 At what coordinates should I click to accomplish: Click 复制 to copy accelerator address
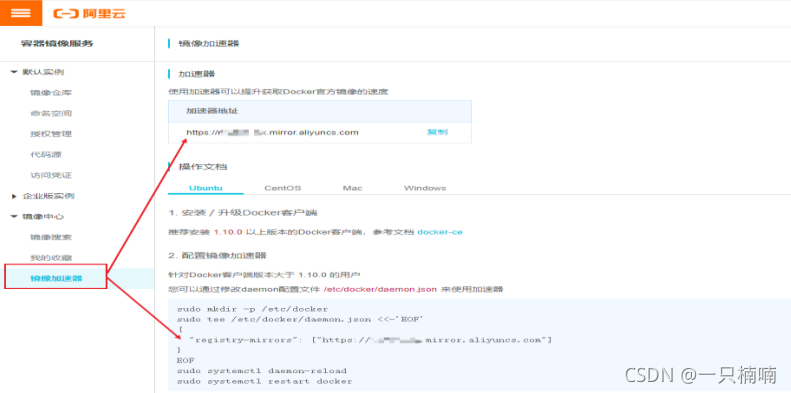click(437, 132)
